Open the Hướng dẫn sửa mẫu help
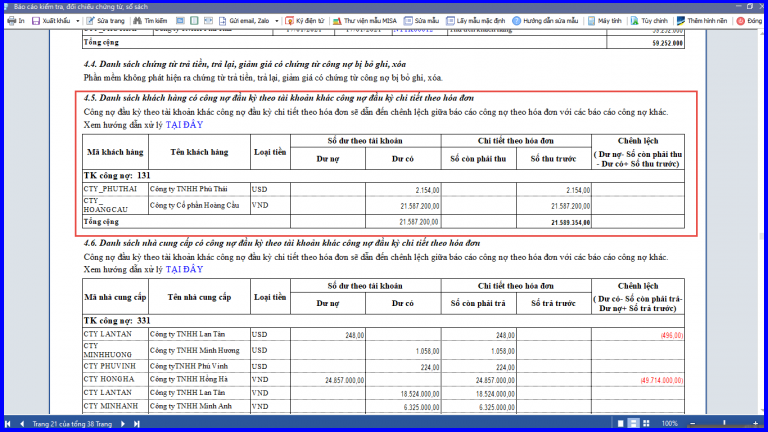The height and width of the screenshot is (432, 768). [545, 21]
